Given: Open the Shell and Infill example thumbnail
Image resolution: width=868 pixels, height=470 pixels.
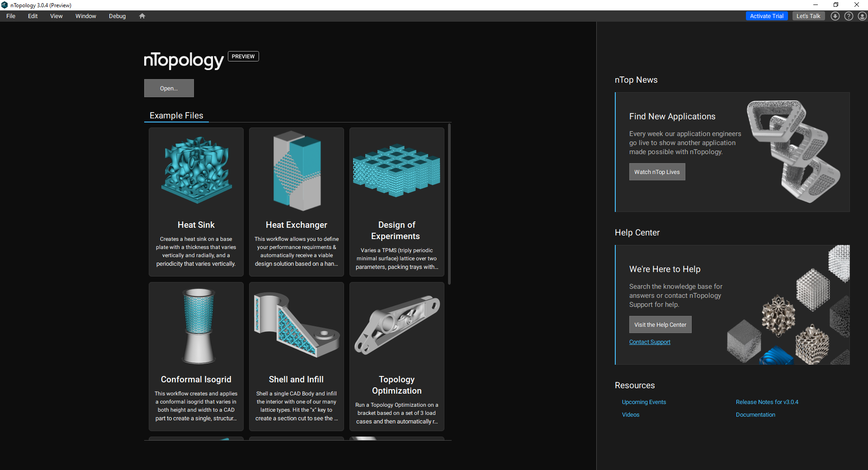Looking at the screenshot, I should 297,324.
